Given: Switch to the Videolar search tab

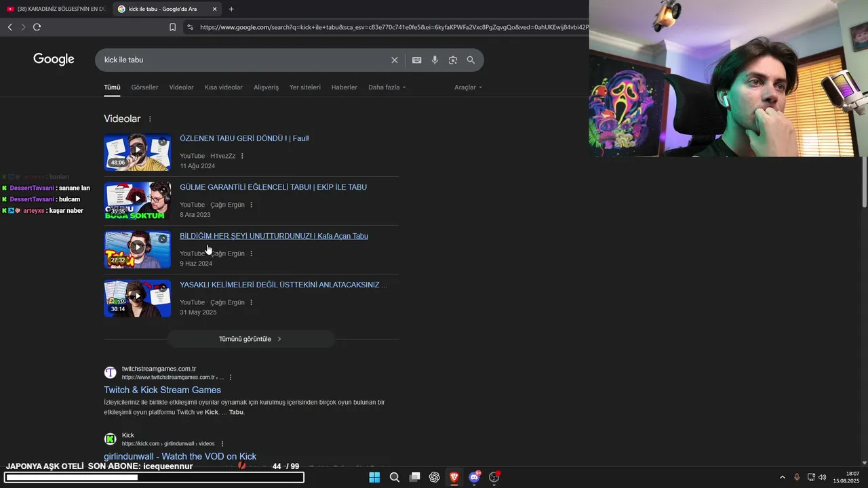Looking at the screenshot, I should tap(181, 87).
